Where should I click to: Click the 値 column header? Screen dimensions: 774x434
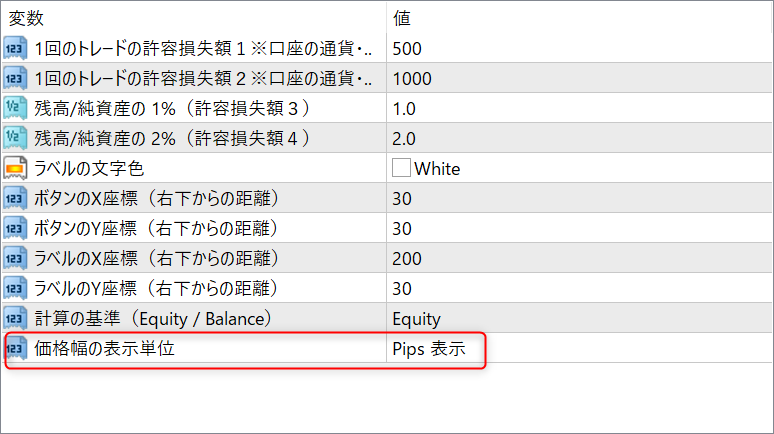[401, 18]
